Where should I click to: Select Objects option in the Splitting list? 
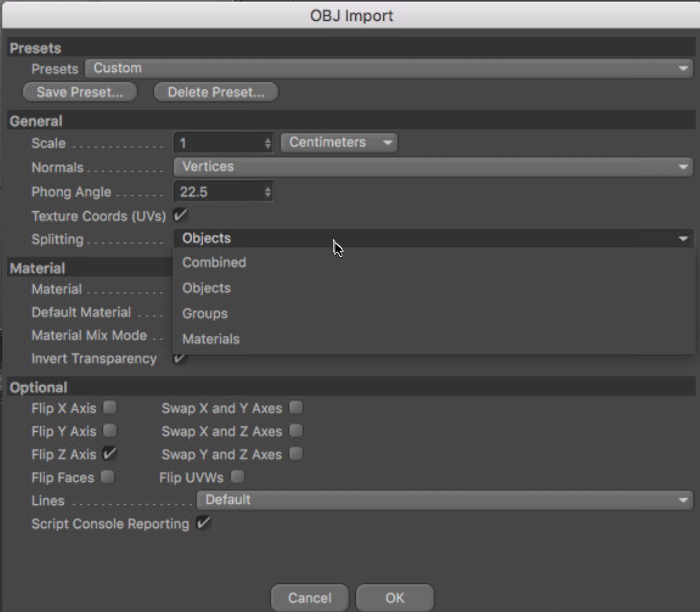(x=433, y=288)
